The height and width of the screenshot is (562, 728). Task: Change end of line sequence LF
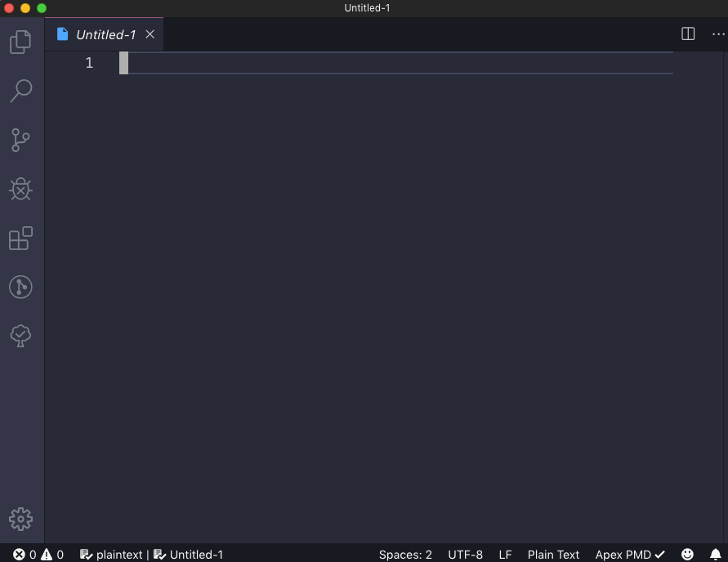pyautogui.click(x=505, y=555)
